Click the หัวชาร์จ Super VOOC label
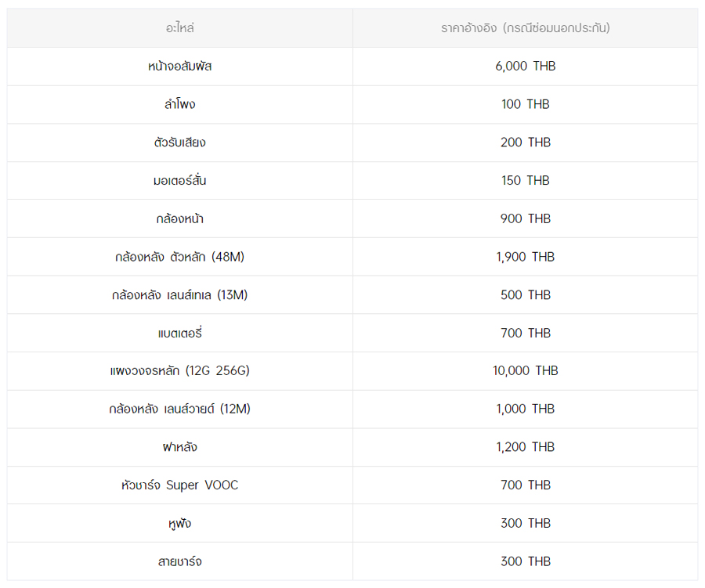Screen dimensions: 705x588 (179, 485)
